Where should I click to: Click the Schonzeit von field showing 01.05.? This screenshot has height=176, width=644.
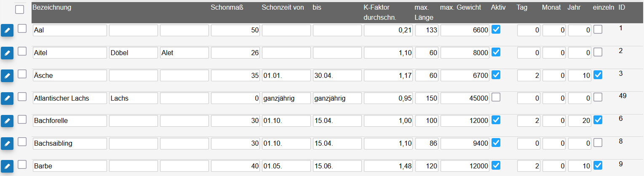point(286,166)
